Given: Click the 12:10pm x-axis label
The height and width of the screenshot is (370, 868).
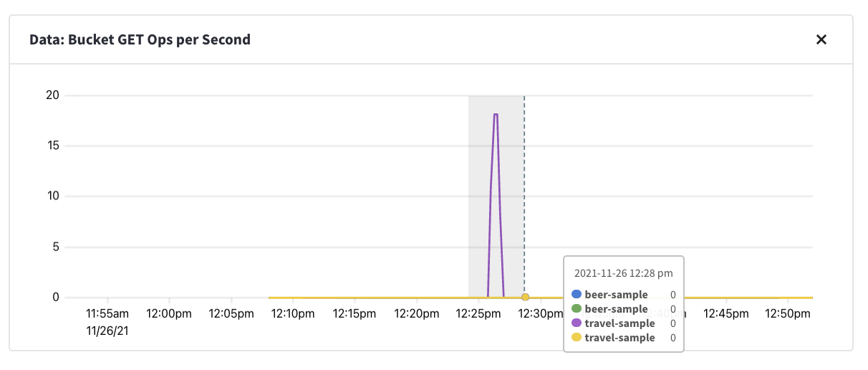Looking at the screenshot, I should pyautogui.click(x=293, y=313).
